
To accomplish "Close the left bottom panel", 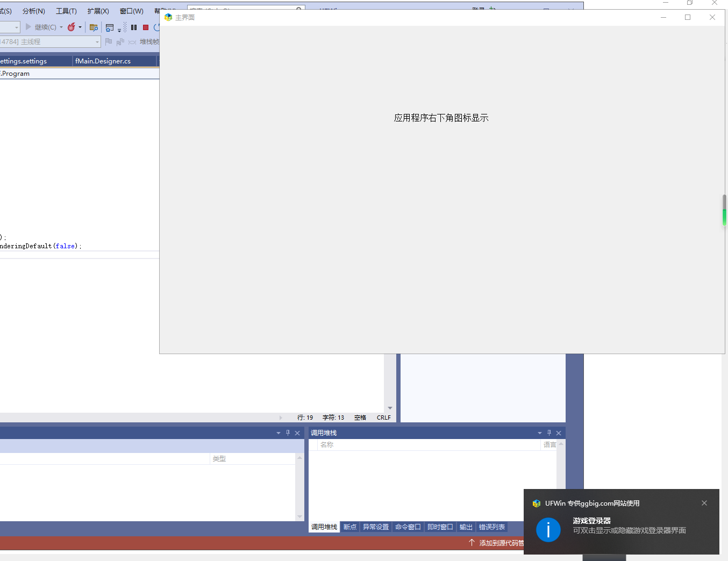I will pos(297,433).
